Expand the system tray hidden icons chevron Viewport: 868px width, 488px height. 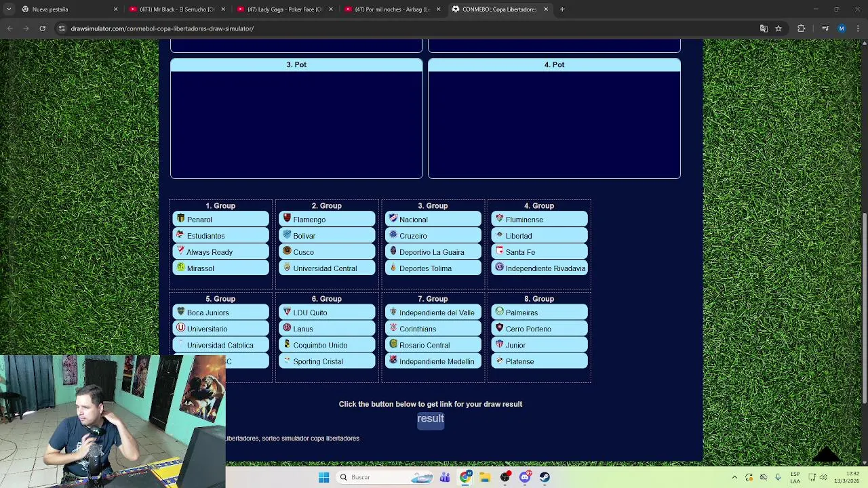734,477
